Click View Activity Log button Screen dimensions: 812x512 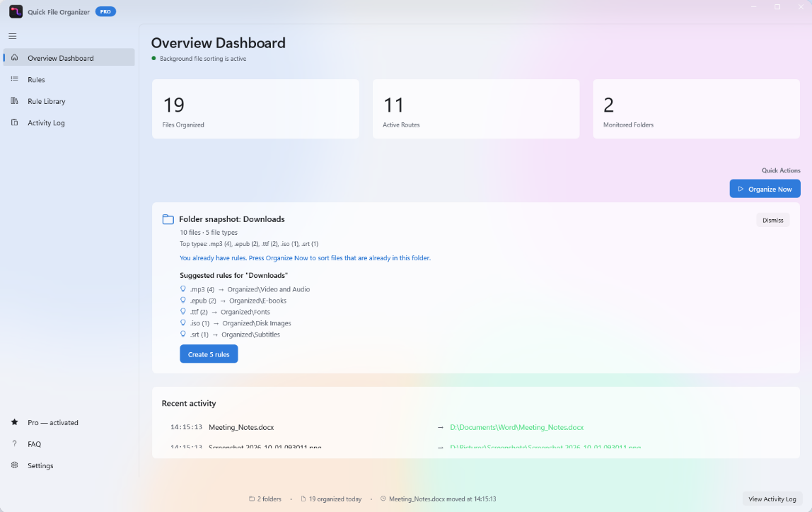pos(772,499)
